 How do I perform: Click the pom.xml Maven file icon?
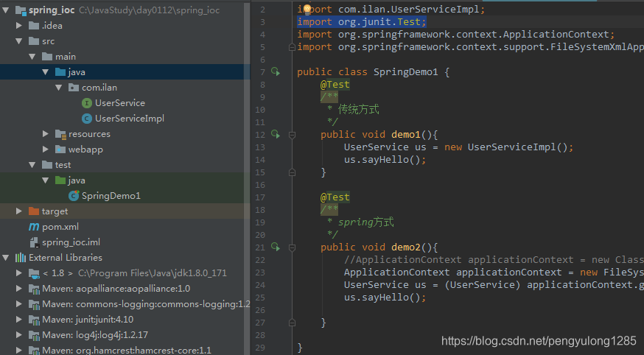34,227
